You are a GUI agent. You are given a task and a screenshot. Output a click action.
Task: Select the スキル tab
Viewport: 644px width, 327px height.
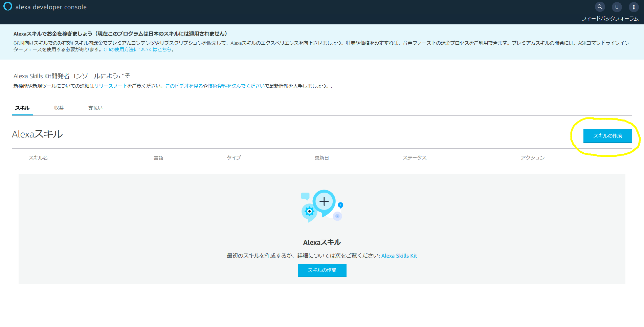coord(22,108)
